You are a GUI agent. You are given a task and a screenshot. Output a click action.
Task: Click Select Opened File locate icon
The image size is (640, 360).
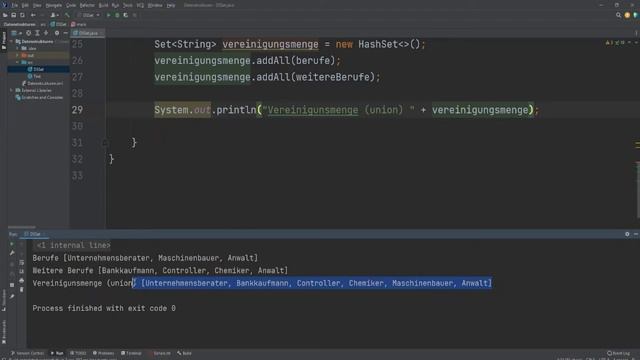point(28,33)
